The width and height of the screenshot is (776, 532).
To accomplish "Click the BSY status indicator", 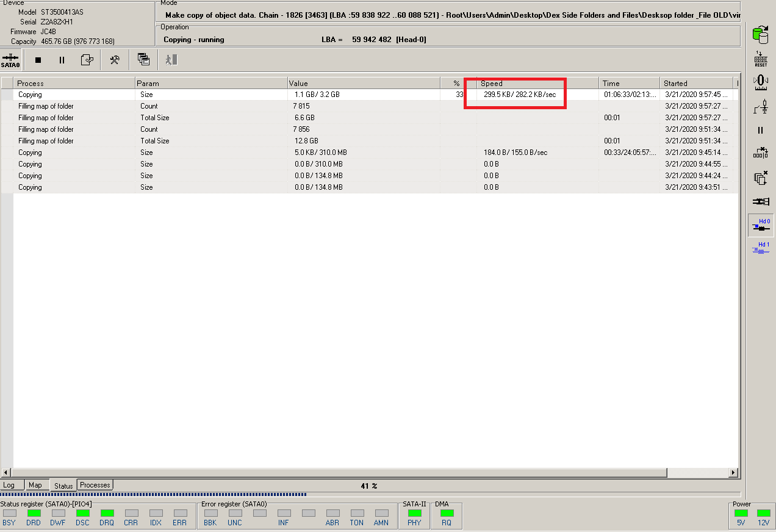I will [x=9, y=513].
